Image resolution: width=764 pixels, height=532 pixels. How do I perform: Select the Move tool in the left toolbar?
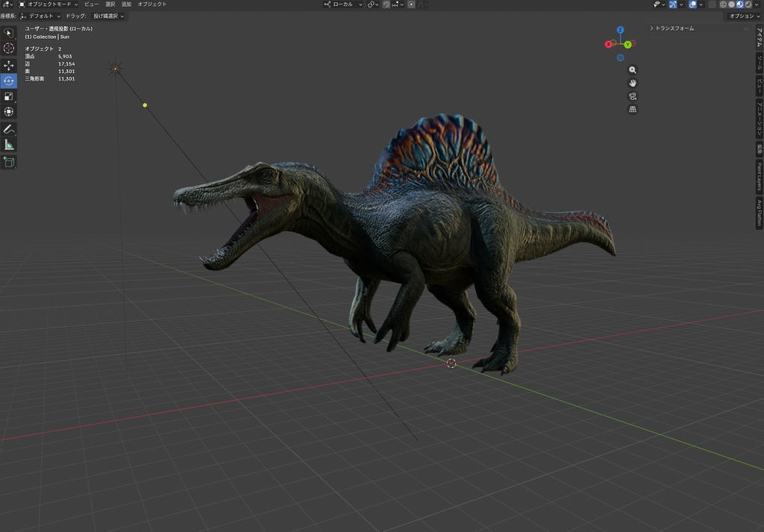click(9, 64)
